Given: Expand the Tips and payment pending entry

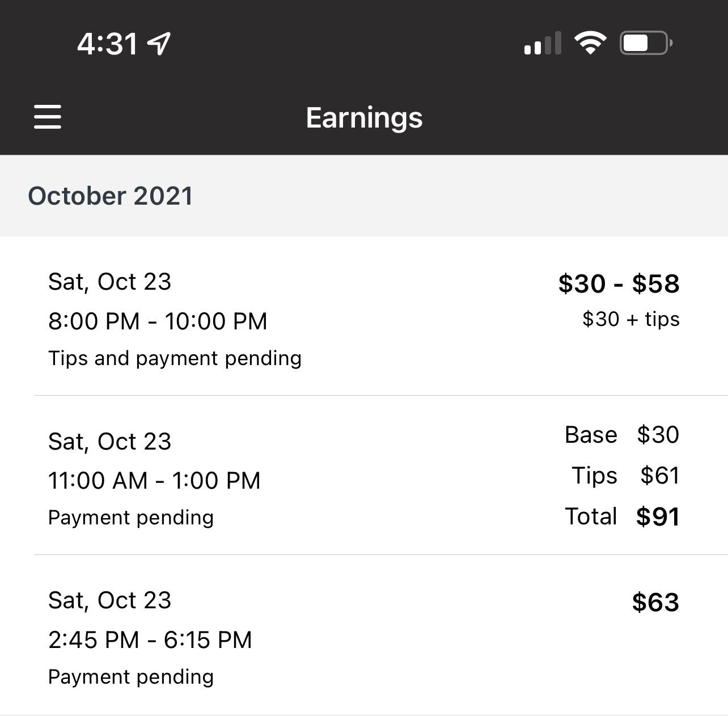Looking at the screenshot, I should point(175,358).
